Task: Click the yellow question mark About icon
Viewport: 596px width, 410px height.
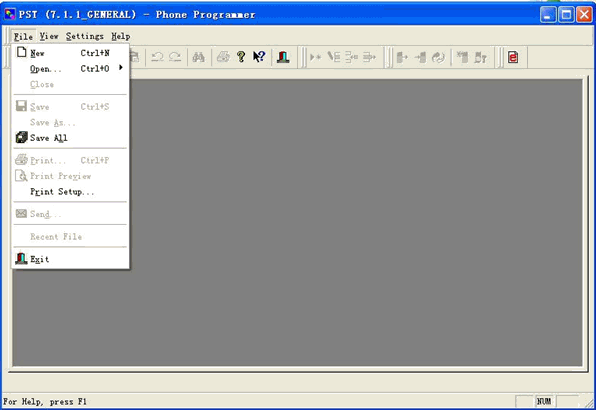Action: (241, 57)
